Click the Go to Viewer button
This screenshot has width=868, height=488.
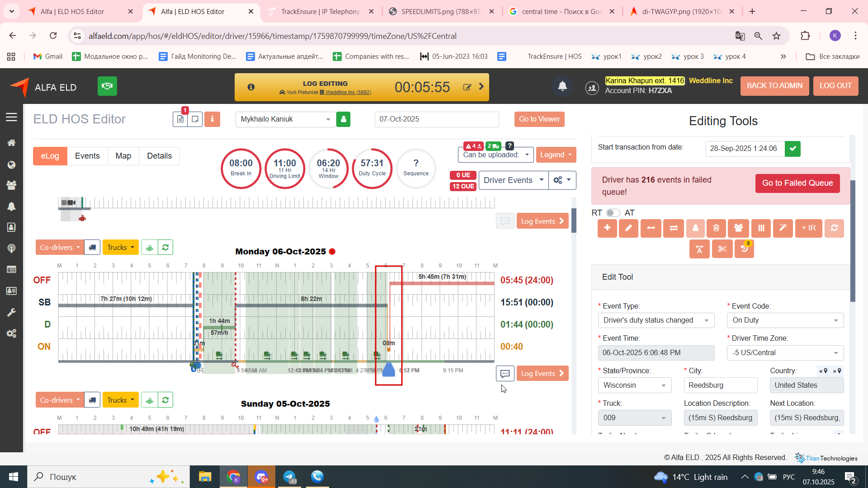(539, 119)
